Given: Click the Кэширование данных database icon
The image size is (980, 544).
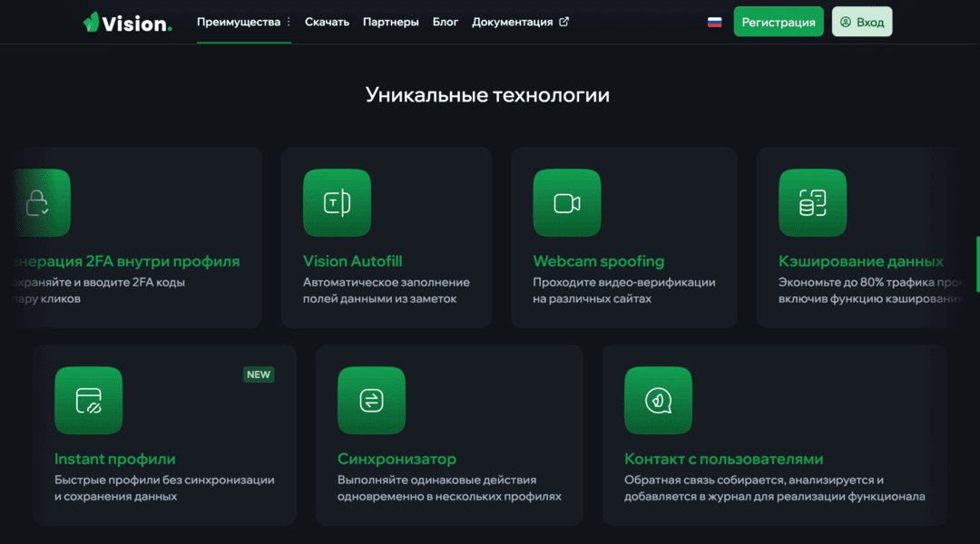Looking at the screenshot, I should 812,203.
